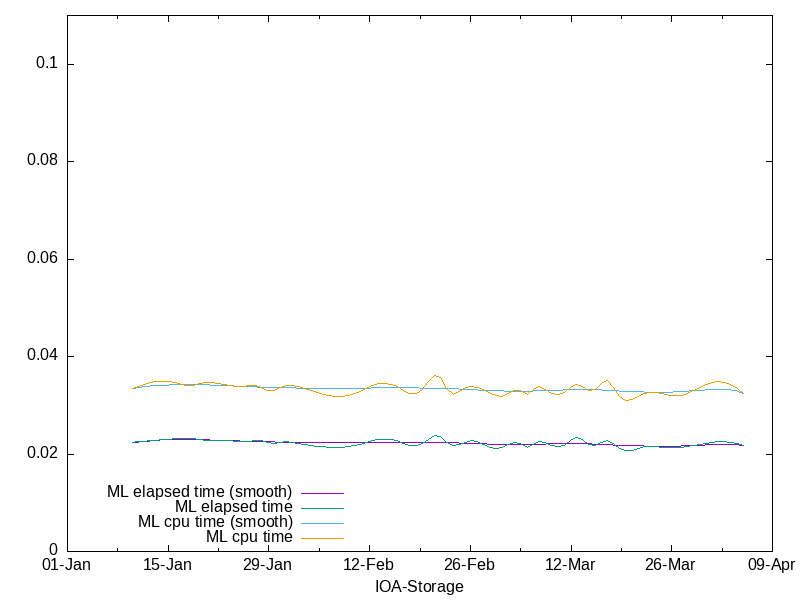The height and width of the screenshot is (600, 800).
Task: Pick light blue sample for cpu time smooth
Action: click(x=321, y=523)
